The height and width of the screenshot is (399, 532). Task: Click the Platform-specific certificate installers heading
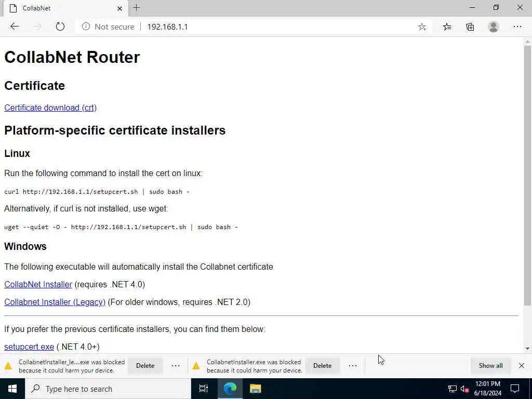tap(115, 130)
